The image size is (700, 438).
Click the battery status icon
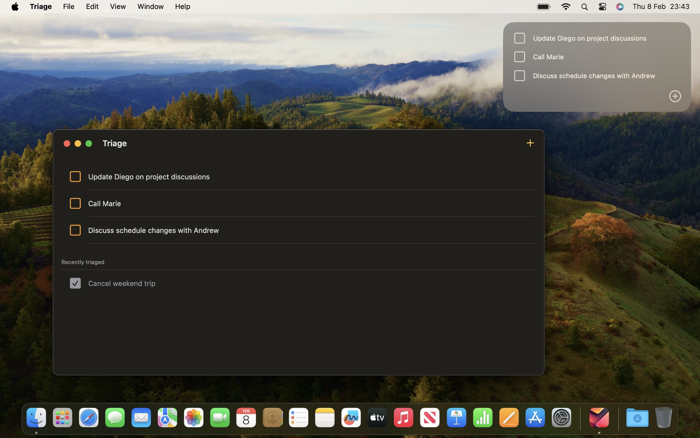[x=543, y=6]
